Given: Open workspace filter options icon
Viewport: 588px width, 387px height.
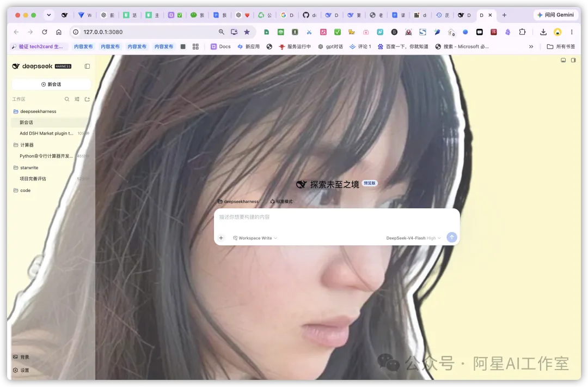Looking at the screenshot, I should (77, 99).
